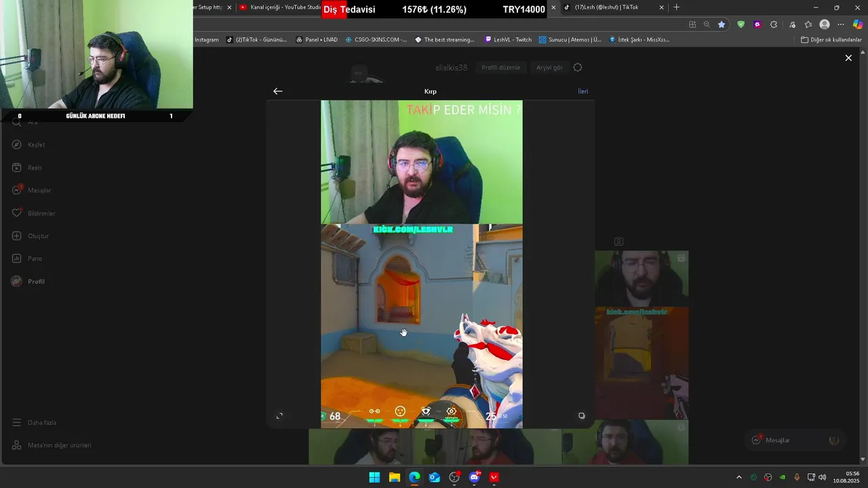The height and width of the screenshot is (488, 868).
Task: Open browser profile avatar
Action: pos(825,24)
